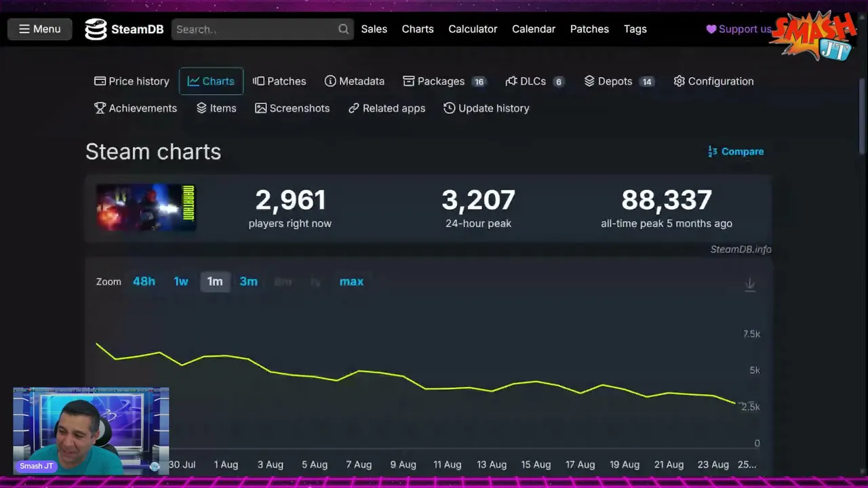Open the Achievements tab
The width and height of the screenshot is (868, 488).
(x=136, y=108)
